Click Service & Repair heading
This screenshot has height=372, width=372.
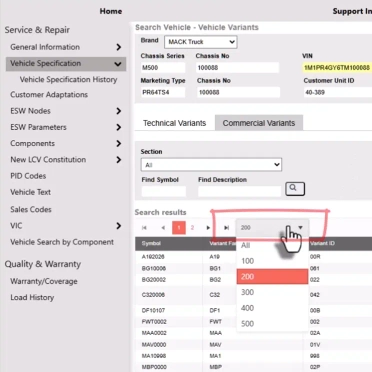[x=37, y=30]
